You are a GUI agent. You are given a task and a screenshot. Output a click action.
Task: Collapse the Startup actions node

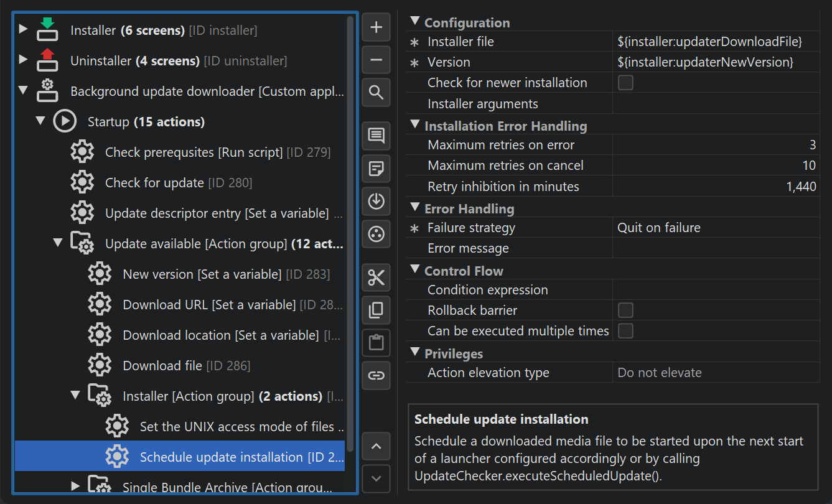[x=40, y=121]
